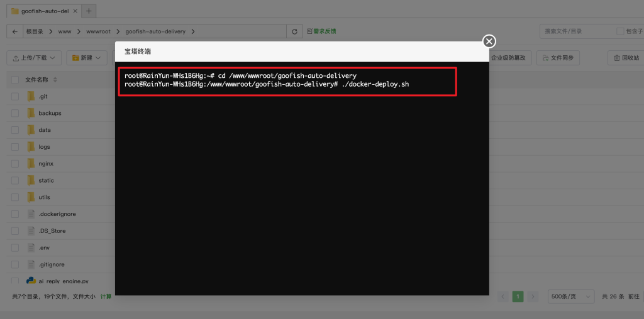Close the 宝塔终端 terminal dialog
The height and width of the screenshot is (319, 644).
pos(489,41)
